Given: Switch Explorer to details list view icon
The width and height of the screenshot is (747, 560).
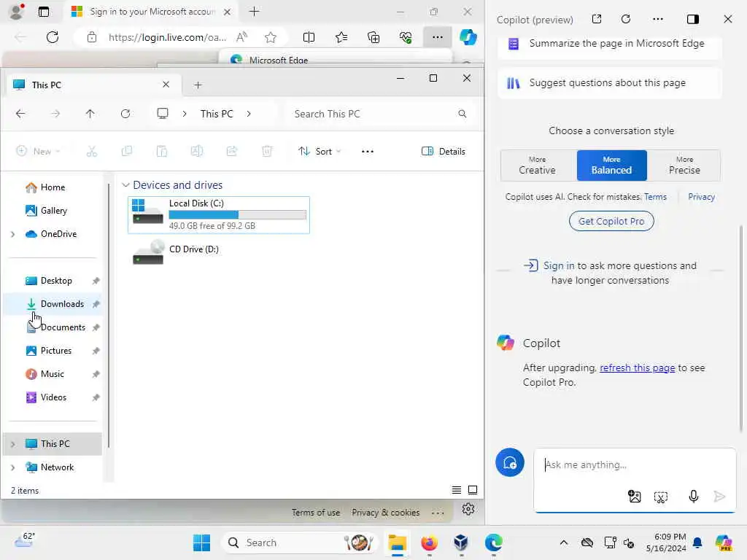Looking at the screenshot, I should pyautogui.click(x=457, y=490).
